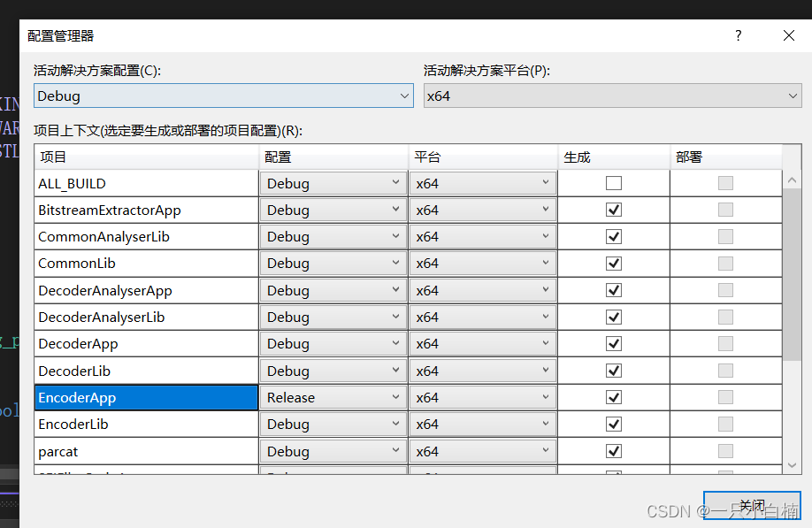Open platform dropdown for DecoderApp
This screenshot has height=528, width=812.
(483, 344)
